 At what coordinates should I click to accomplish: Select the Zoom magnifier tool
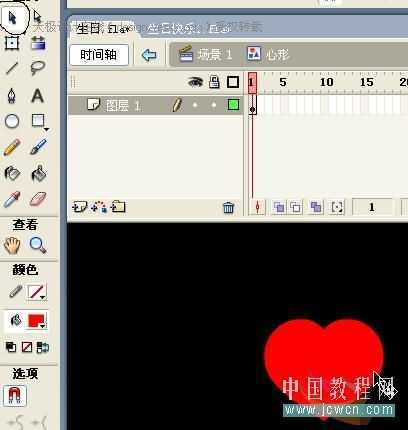(38, 245)
